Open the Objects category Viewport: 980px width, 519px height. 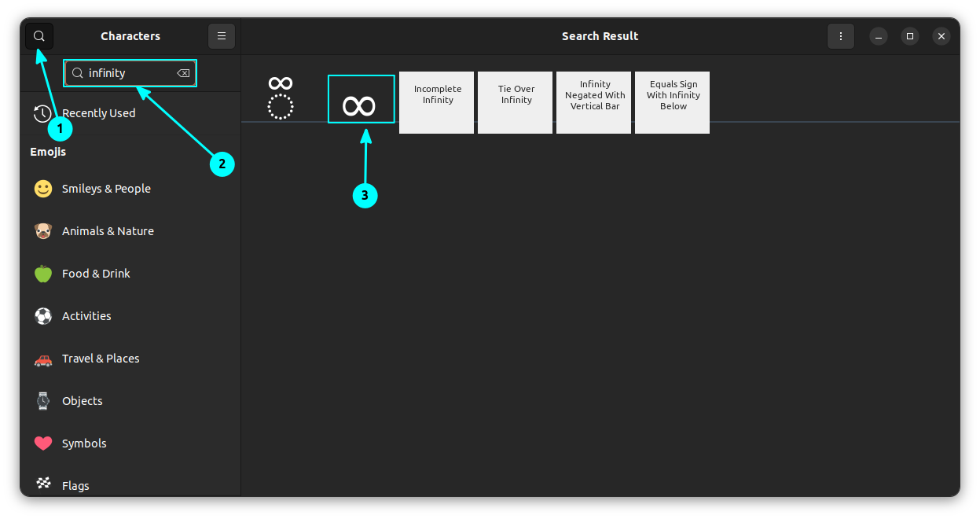(83, 400)
